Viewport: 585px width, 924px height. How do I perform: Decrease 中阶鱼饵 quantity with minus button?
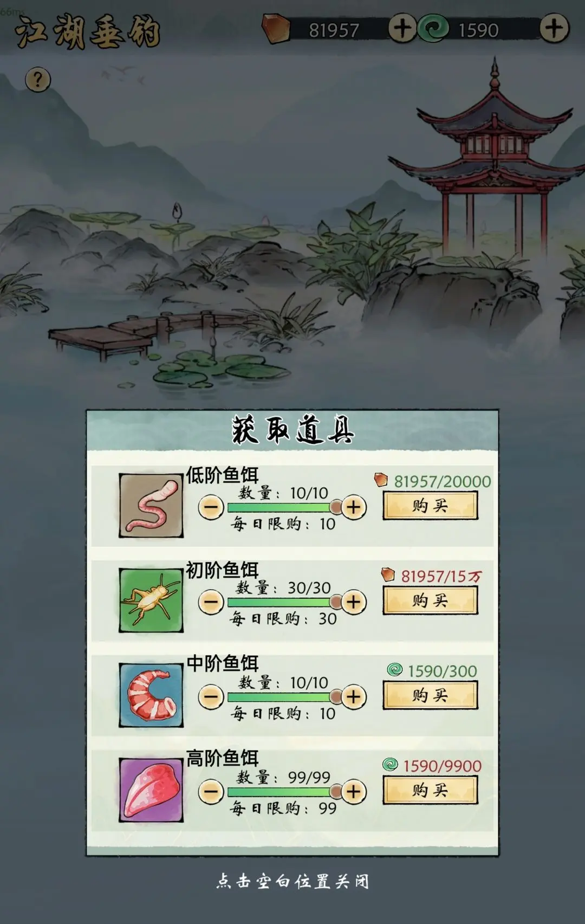coord(211,697)
